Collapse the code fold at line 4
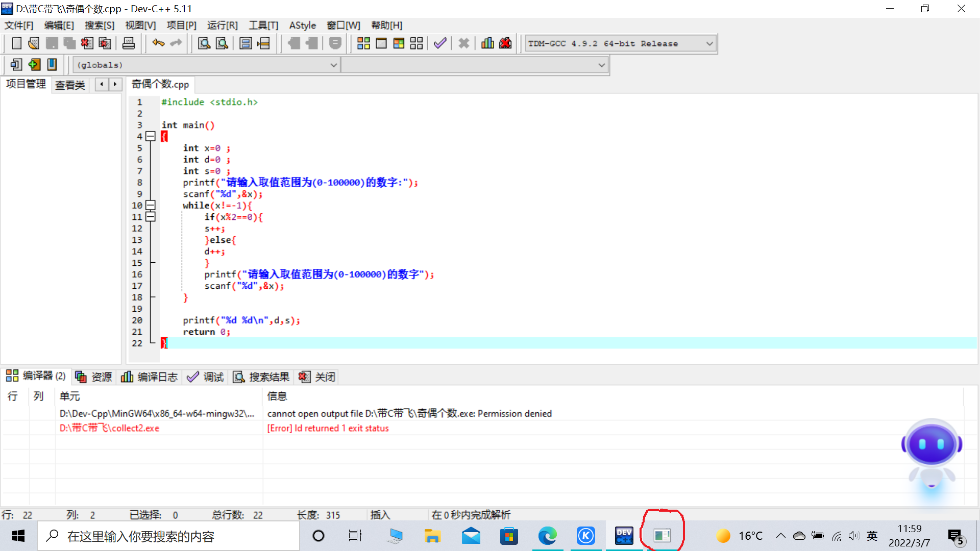Screen dimensions: 980x551 tap(150, 136)
